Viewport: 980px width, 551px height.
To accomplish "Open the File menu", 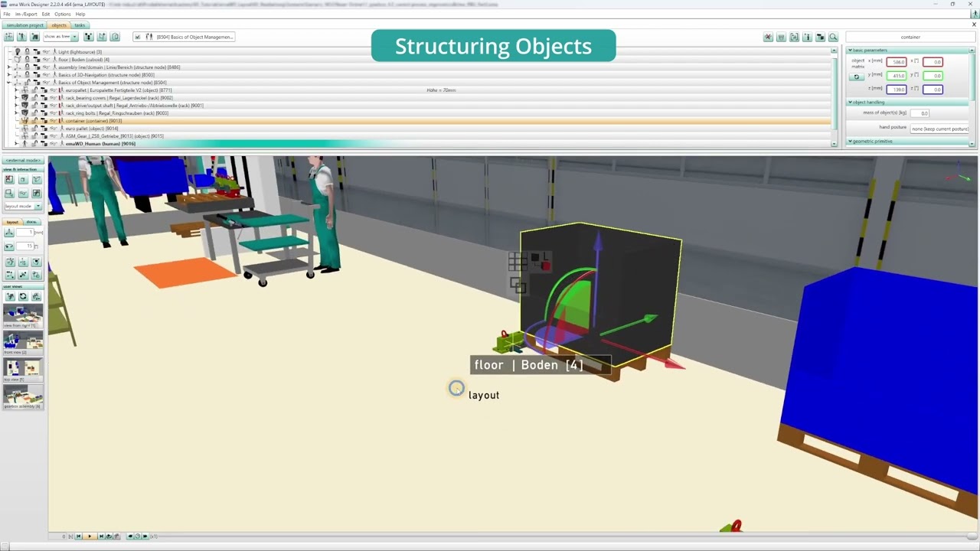I will 7,14.
